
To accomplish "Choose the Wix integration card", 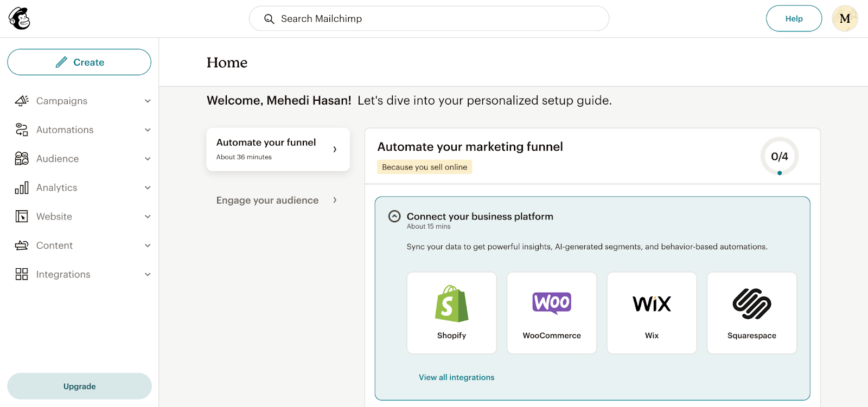I will [652, 313].
